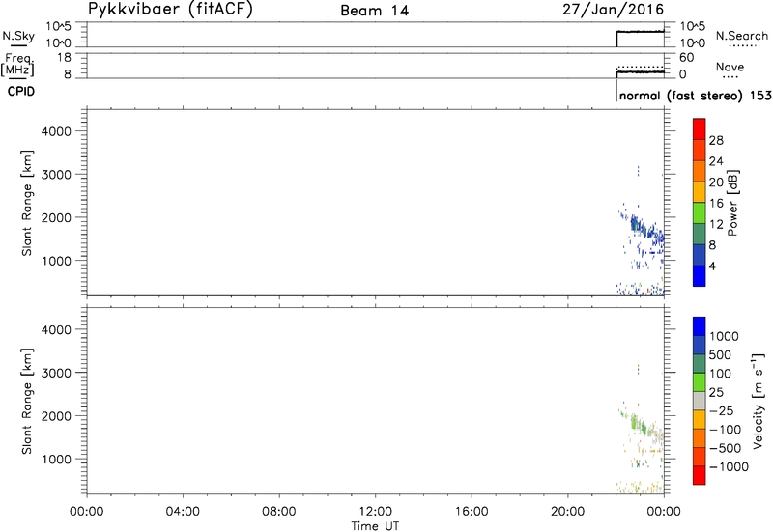Click the 08:00 time axis tick label
This screenshot has width=773, height=532.
(279, 512)
